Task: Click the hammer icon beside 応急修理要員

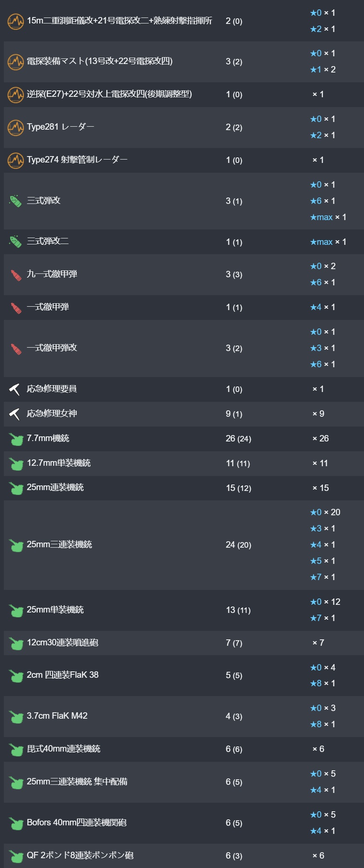Action: coord(15,389)
